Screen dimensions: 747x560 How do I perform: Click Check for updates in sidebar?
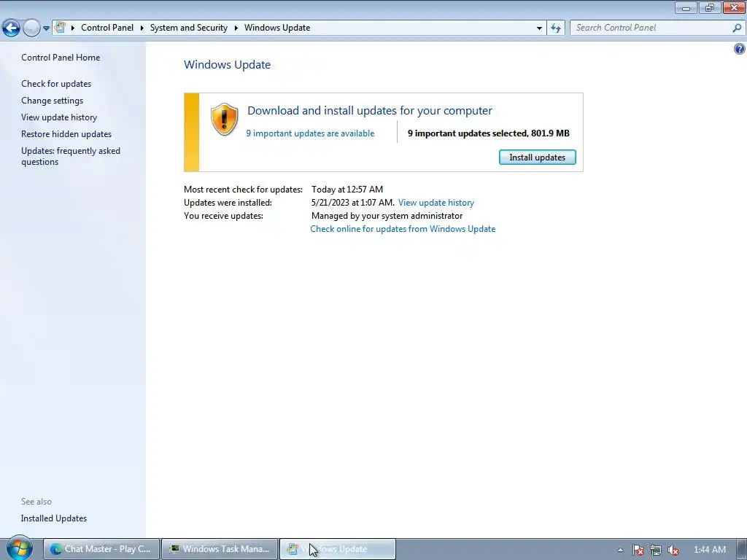click(x=56, y=84)
